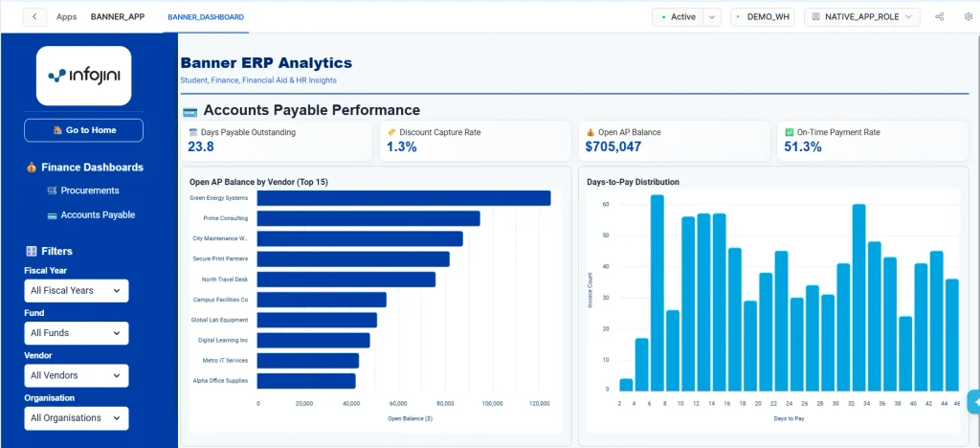Click the Open AP Balance money bag icon
The width and height of the screenshot is (980, 448).
click(590, 132)
